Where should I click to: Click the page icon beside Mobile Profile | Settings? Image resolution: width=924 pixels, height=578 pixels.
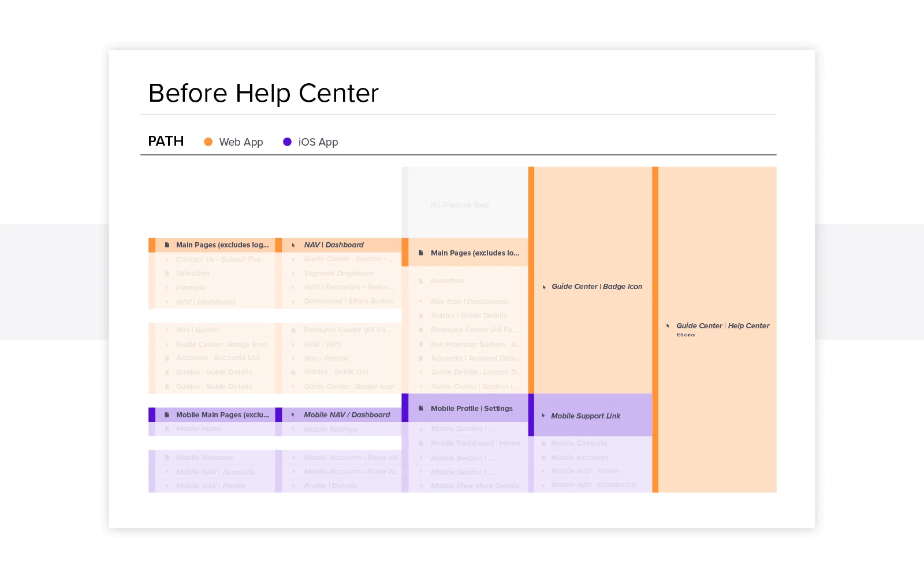(x=421, y=408)
